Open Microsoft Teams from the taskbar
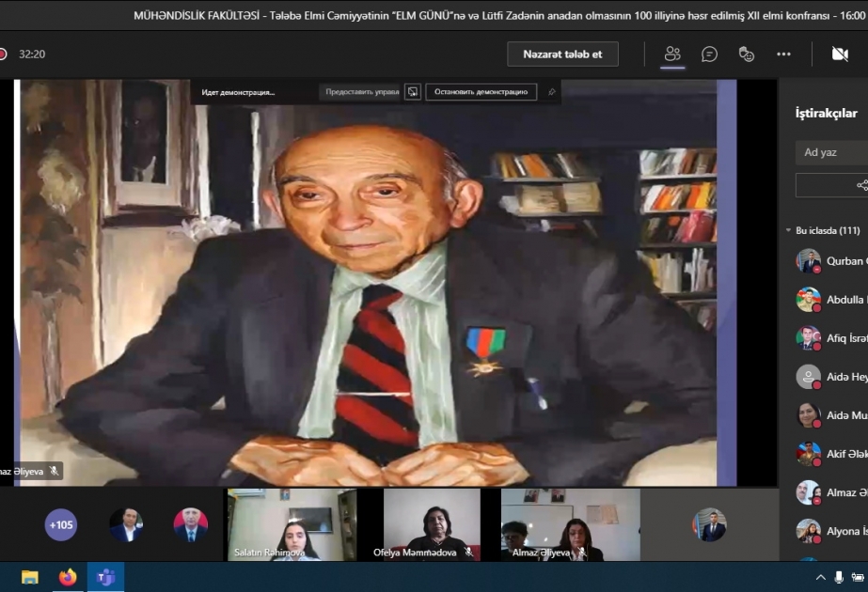This screenshot has width=868, height=592. [105, 577]
